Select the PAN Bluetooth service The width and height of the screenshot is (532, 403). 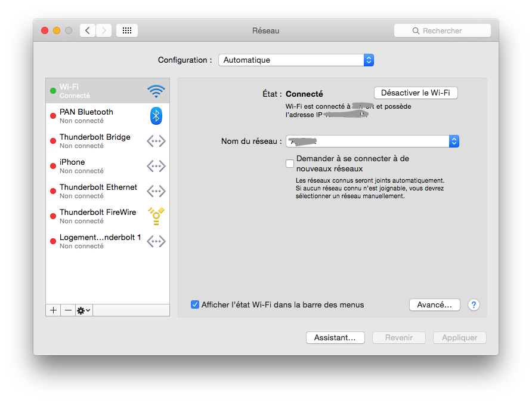pyautogui.click(x=107, y=116)
